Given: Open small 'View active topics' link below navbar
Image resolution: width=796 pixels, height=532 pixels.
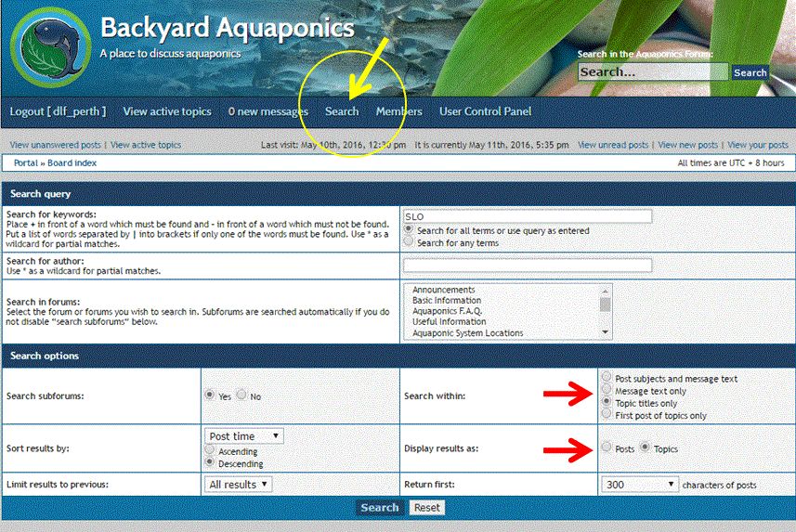Looking at the screenshot, I should click(x=146, y=145).
